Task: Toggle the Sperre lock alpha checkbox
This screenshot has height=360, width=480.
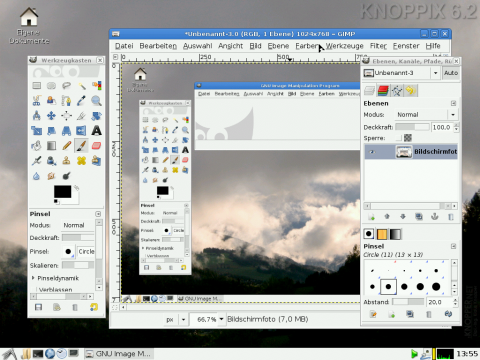Action: click(x=399, y=138)
